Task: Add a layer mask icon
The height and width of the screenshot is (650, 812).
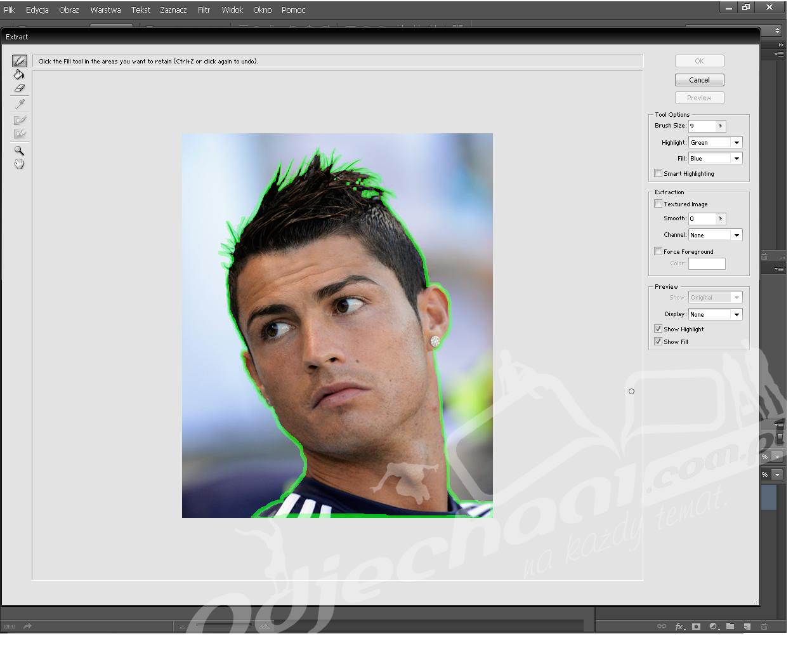Action: click(x=696, y=627)
